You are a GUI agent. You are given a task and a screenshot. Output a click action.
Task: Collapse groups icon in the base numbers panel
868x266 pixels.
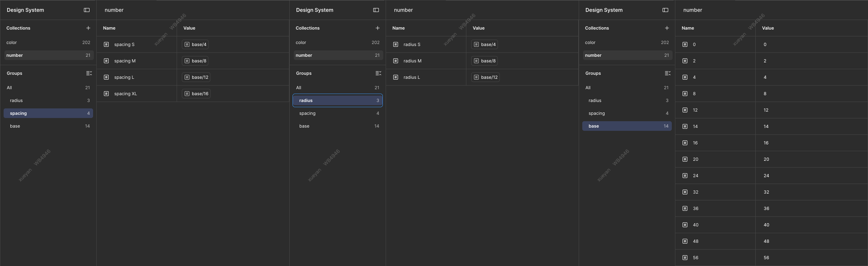(668, 73)
